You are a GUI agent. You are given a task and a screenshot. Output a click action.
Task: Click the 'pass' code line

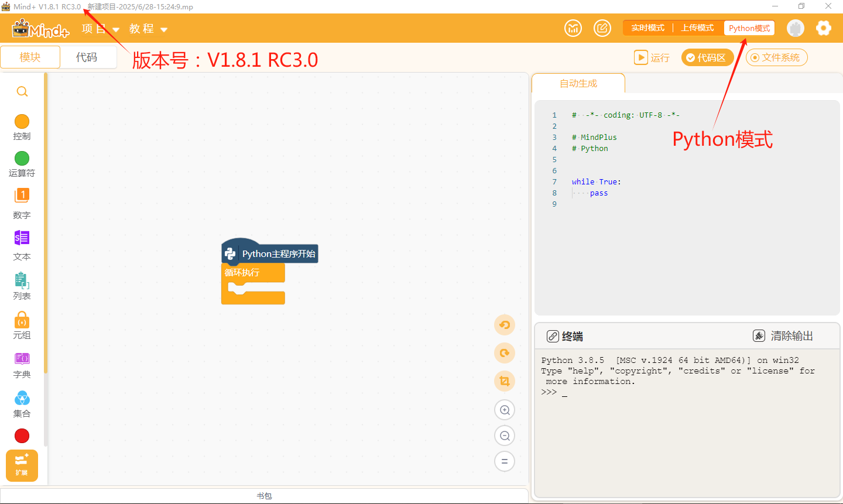pyautogui.click(x=599, y=193)
